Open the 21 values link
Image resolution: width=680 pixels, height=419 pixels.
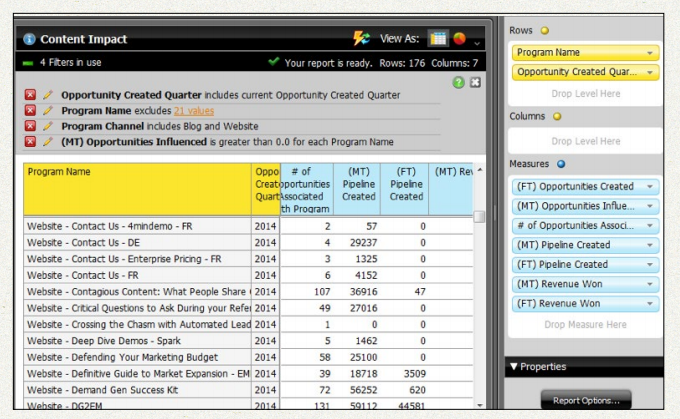point(194,111)
